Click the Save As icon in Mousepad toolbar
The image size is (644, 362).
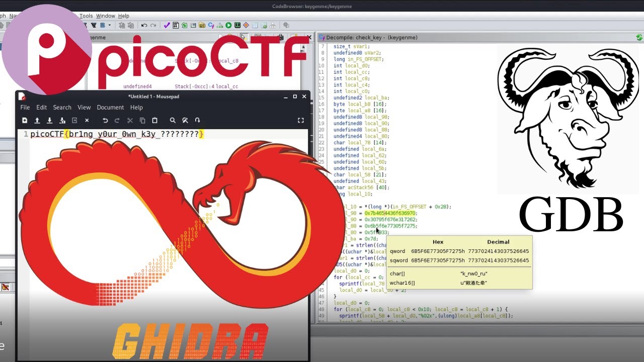pos(62,120)
